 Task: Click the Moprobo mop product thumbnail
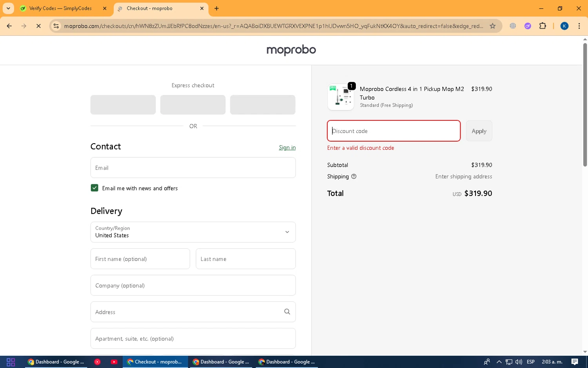[x=341, y=97]
